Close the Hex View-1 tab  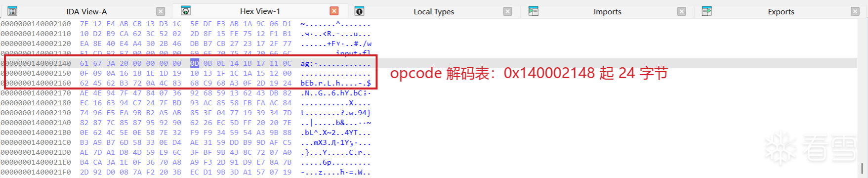[x=334, y=11]
